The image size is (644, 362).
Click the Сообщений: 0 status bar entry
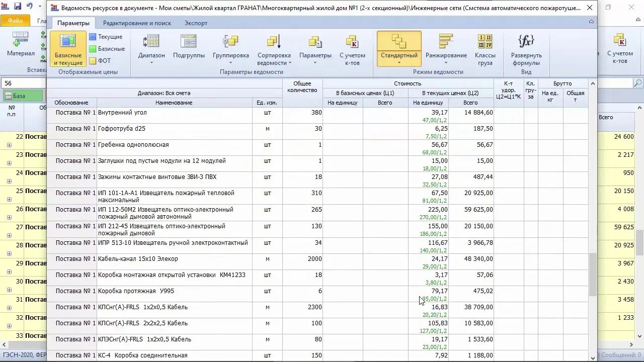click(621, 355)
